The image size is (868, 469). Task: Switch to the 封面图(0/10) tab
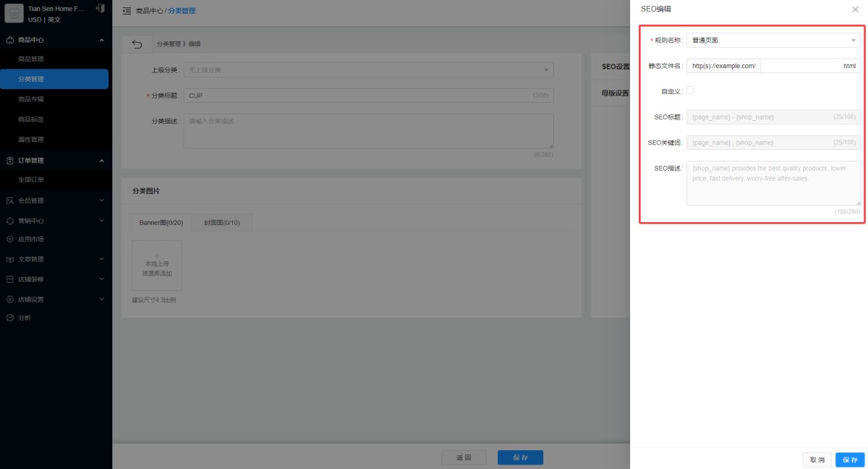tap(221, 223)
